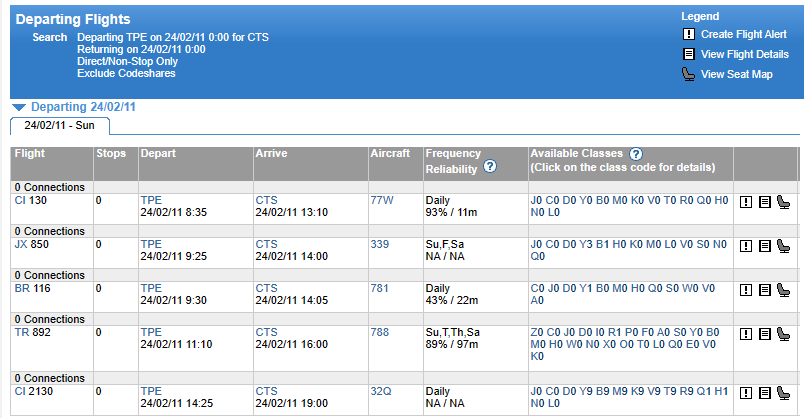The image size is (808, 418).
Task: Click the Available Classes help icon
Action: (636, 154)
